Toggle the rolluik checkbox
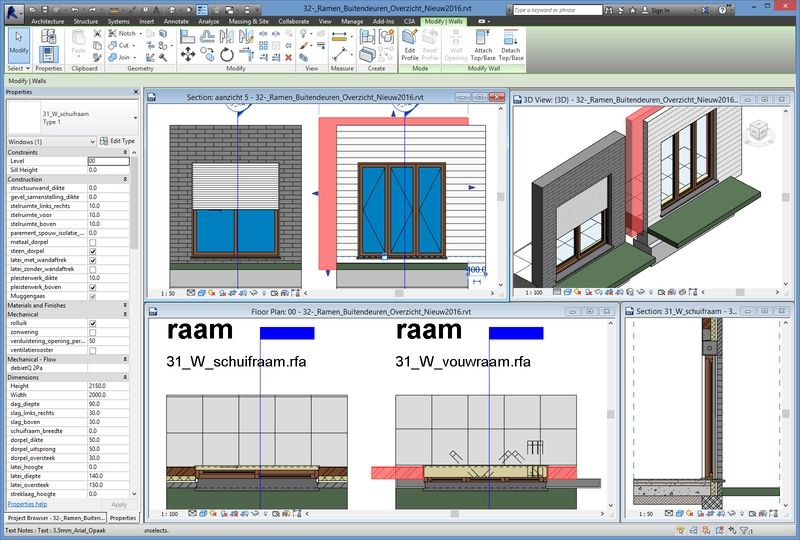Viewport: 800px width, 540px height. 92,324
